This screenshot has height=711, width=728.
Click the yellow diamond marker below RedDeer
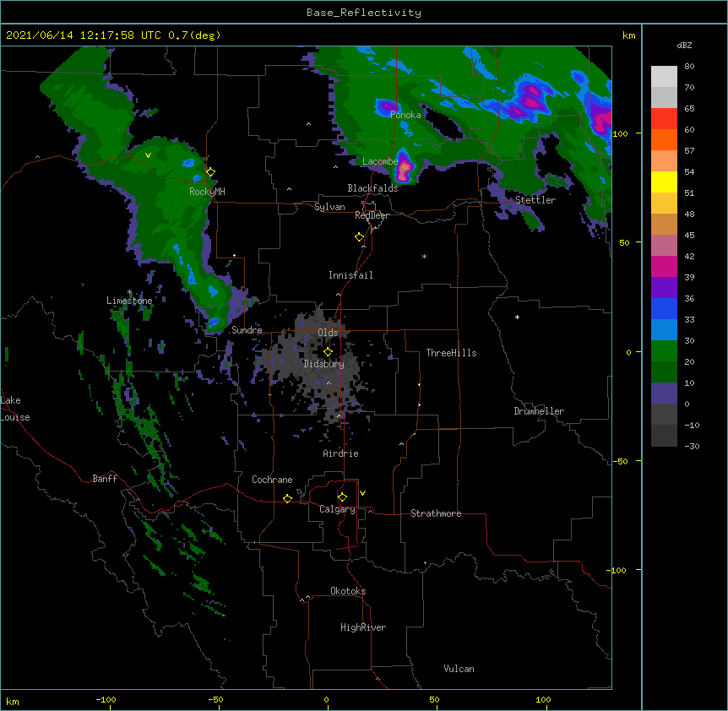(x=360, y=237)
